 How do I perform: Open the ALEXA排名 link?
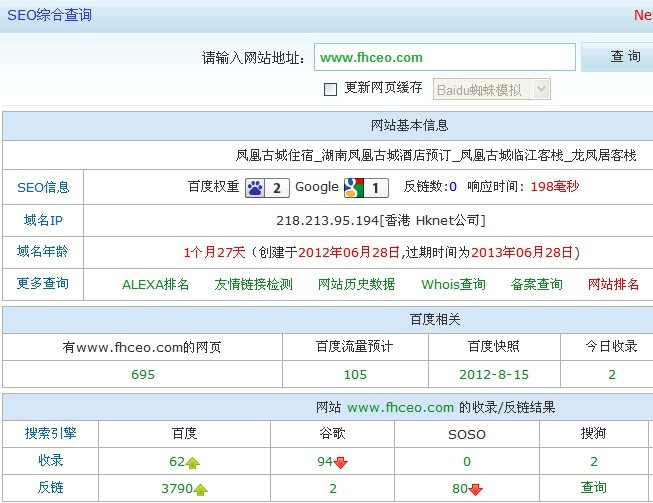pyautogui.click(x=156, y=284)
